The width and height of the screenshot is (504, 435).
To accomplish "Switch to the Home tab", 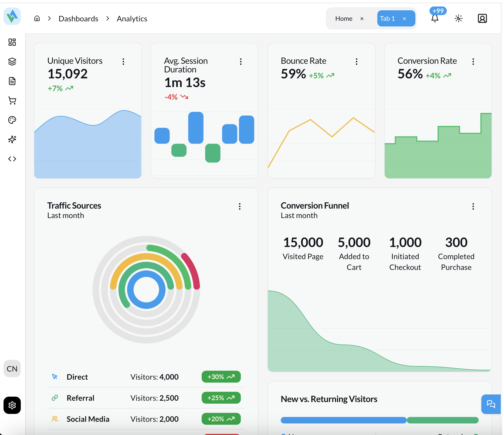I will coord(344,19).
